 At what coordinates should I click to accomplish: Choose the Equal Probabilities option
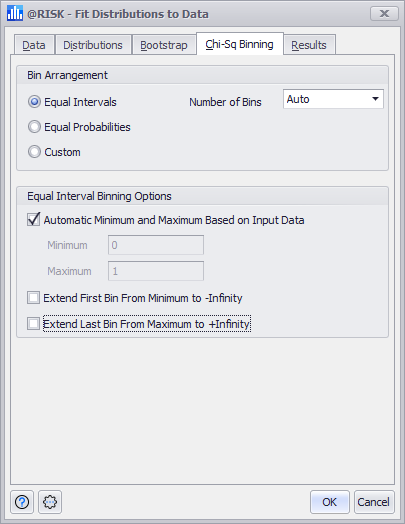coord(34,127)
